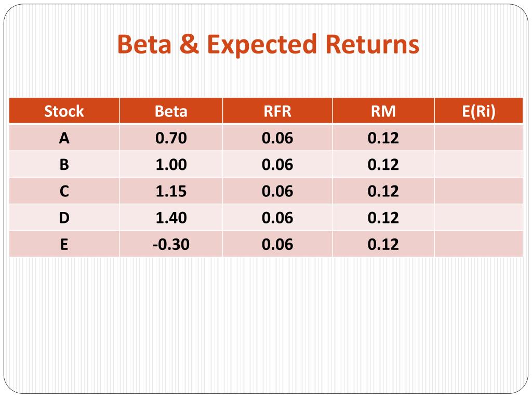Click the RM column header

[383, 111]
